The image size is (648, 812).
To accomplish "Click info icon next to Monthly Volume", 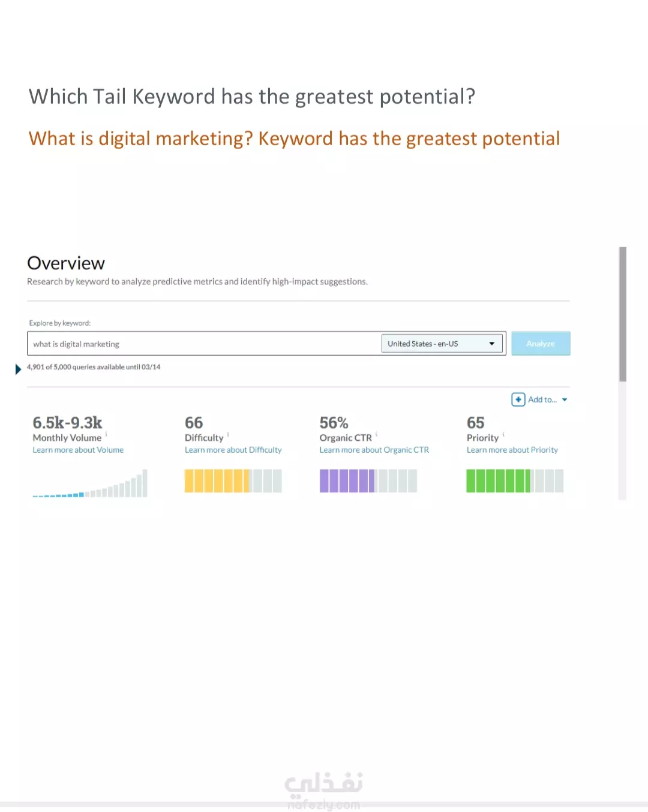I will (106, 434).
